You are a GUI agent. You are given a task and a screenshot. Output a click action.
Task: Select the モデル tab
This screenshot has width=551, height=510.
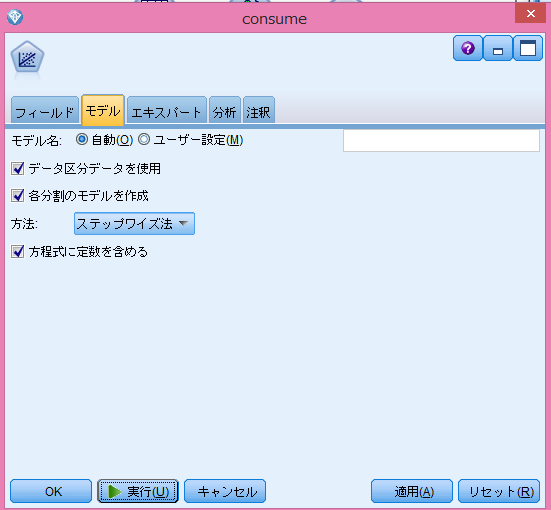103,110
